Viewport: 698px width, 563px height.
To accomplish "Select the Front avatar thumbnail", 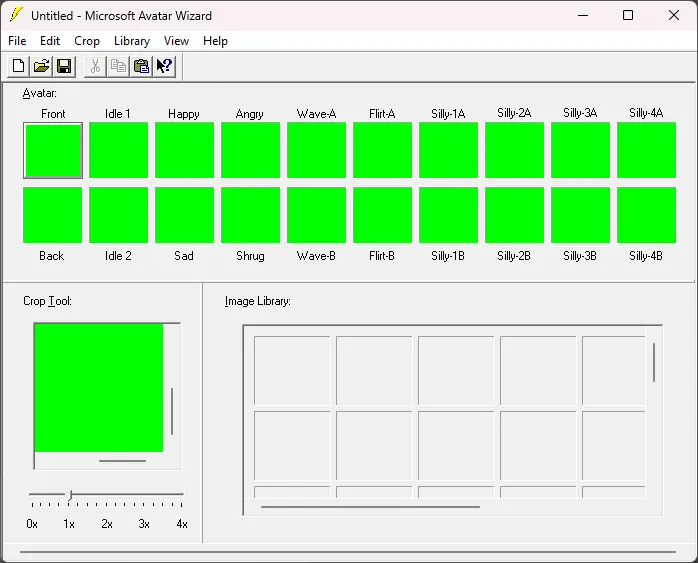I will point(53,150).
